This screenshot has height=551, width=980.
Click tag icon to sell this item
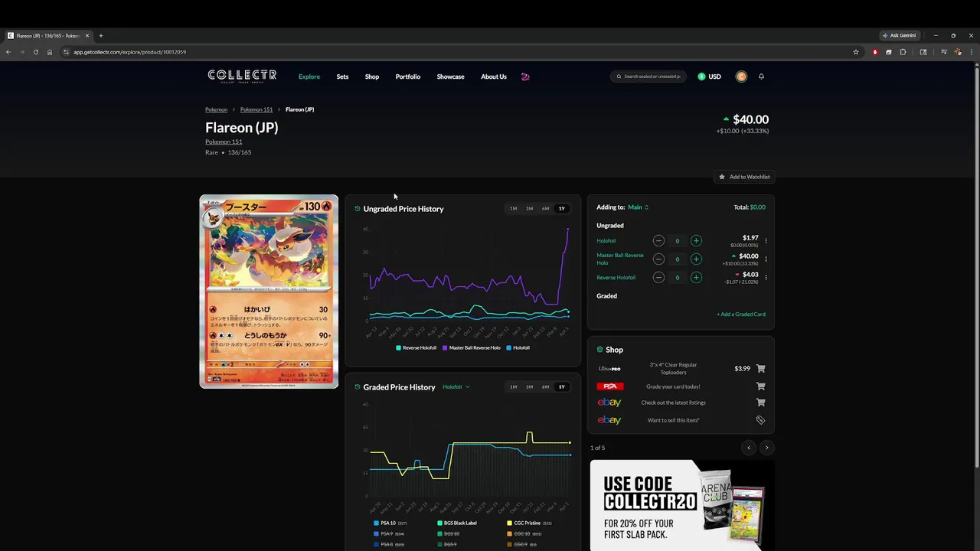760,420
